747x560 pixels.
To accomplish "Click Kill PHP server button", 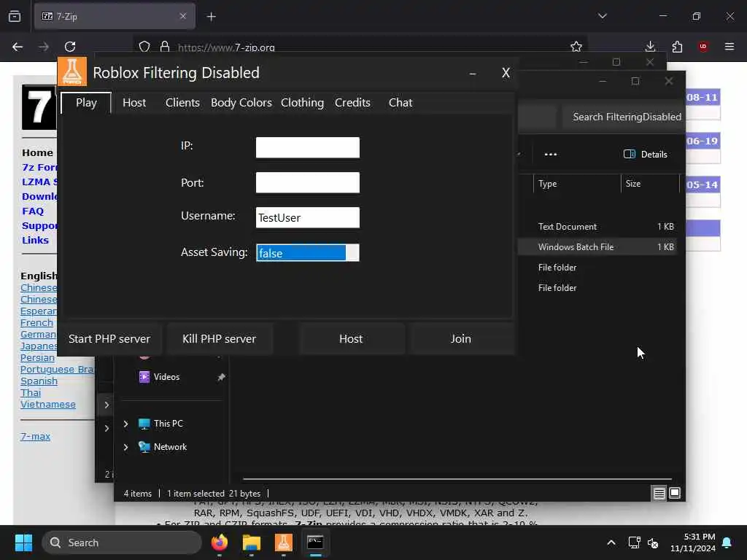I will [x=219, y=338].
